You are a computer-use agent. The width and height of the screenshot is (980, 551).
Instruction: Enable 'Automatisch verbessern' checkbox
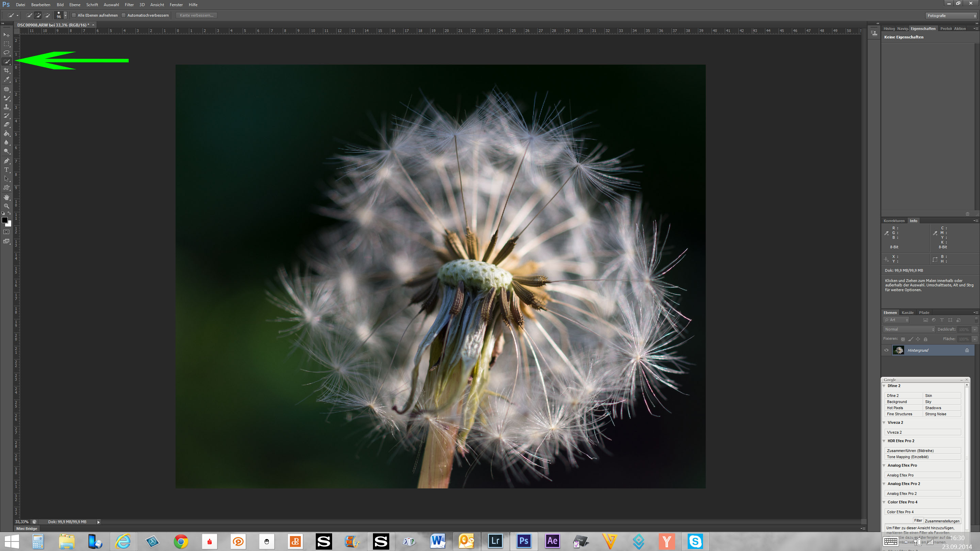(x=124, y=16)
